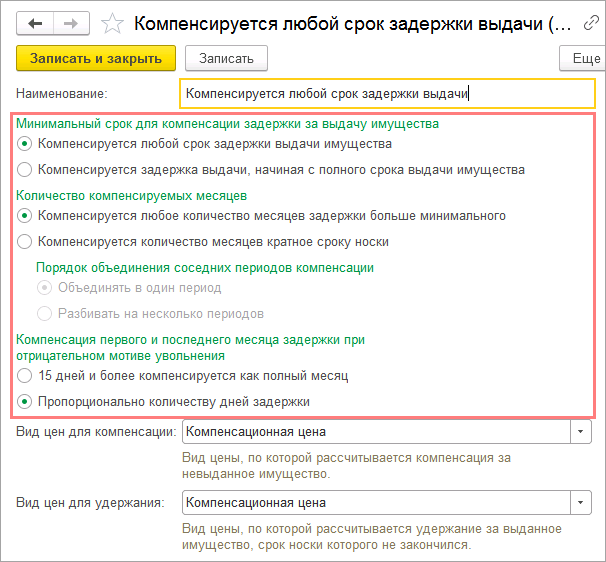This screenshot has height=562, width=606.
Task: Choose Объединять в один период option
Action: (x=129, y=288)
